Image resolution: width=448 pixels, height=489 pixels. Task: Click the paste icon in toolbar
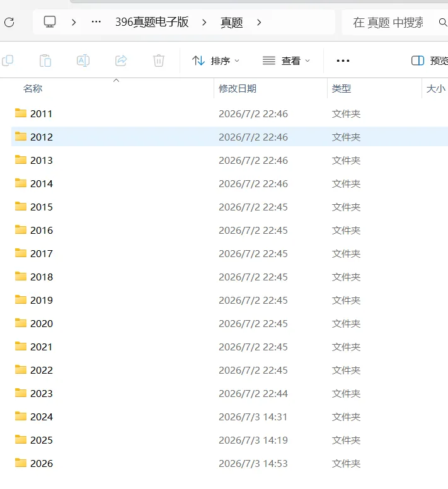pyautogui.click(x=45, y=60)
